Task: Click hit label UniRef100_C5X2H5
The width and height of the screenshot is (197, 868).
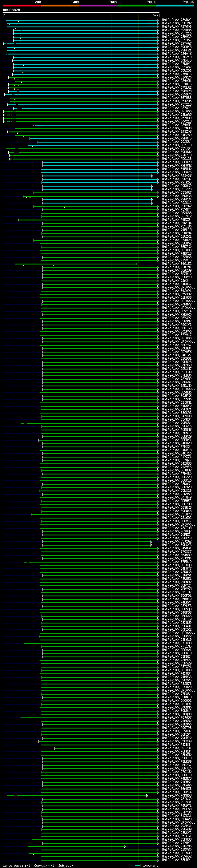Action: pos(176,101)
